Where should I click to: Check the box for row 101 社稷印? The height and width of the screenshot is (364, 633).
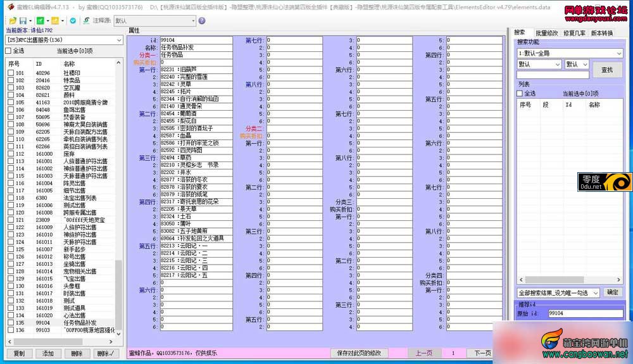pyautogui.click(x=11, y=73)
